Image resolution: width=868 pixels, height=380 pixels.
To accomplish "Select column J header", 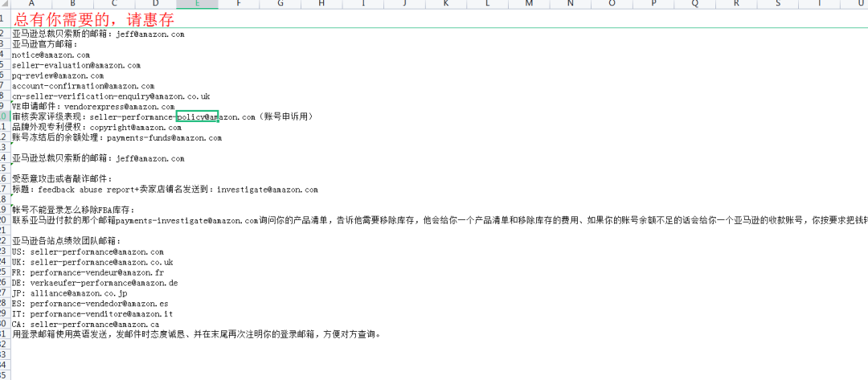I will [x=404, y=5].
